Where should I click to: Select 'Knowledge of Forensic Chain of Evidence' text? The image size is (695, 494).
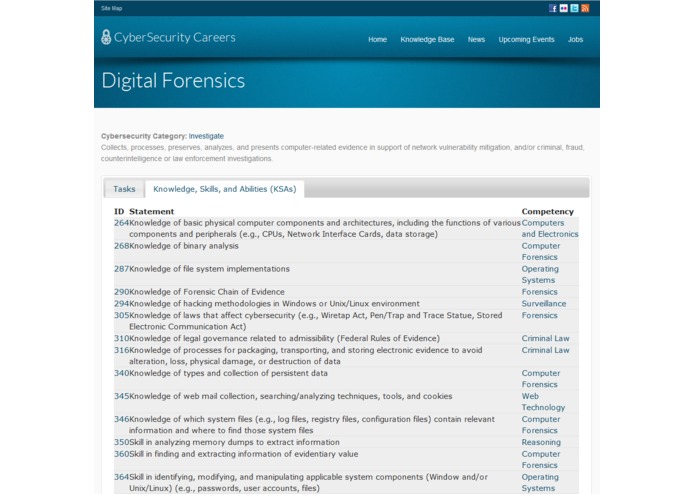pyautogui.click(x=207, y=292)
